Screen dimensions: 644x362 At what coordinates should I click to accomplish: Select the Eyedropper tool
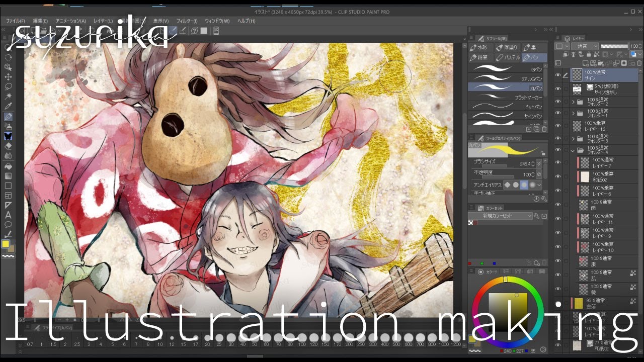[x=8, y=107]
